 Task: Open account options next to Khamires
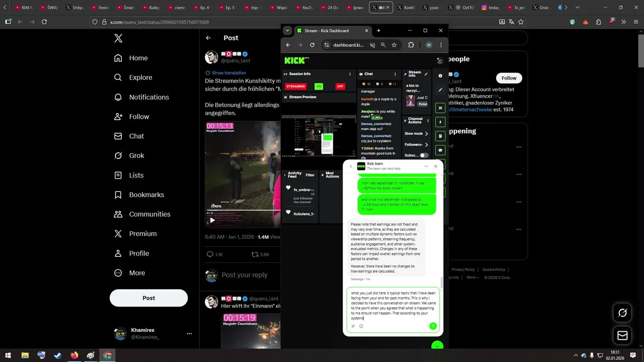click(189, 334)
